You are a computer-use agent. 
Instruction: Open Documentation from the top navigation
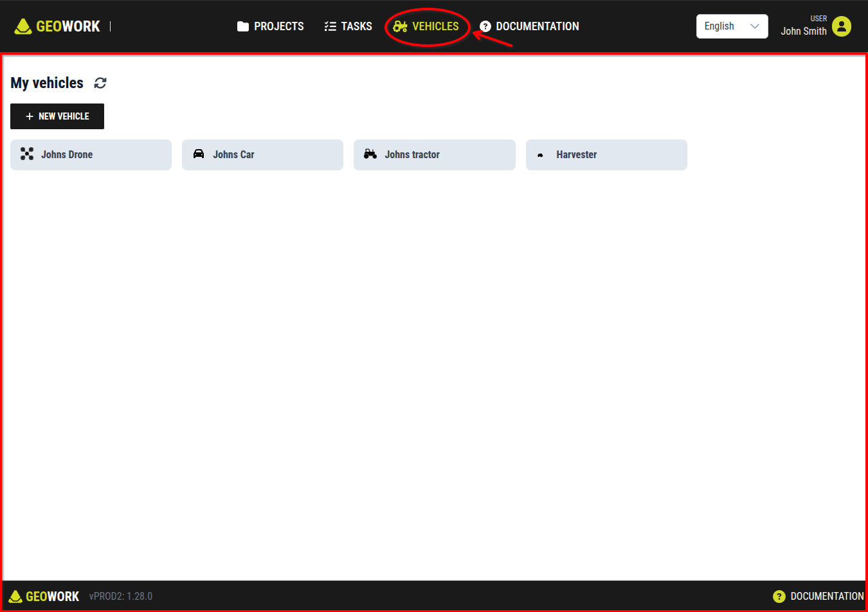point(529,26)
